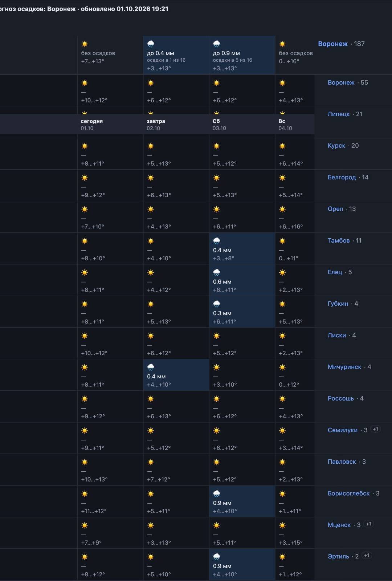Click the sun icon in Семилуки row Sunday cell
The height and width of the screenshot is (581, 392).
(x=282, y=431)
